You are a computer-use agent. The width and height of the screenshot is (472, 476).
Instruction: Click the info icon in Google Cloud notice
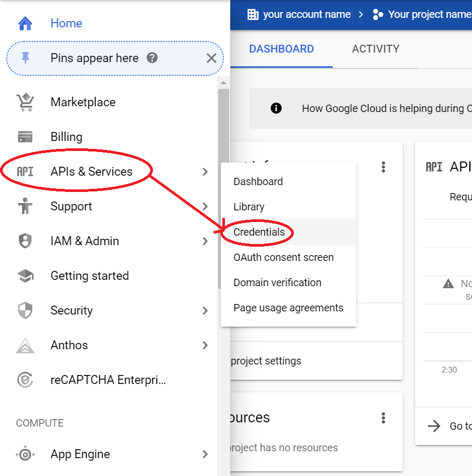(x=276, y=108)
